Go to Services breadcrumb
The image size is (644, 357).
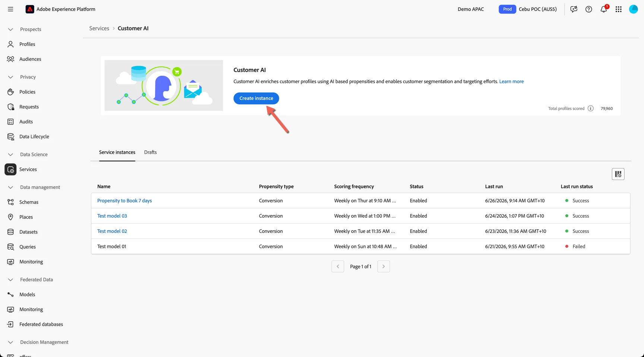tap(99, 28)
